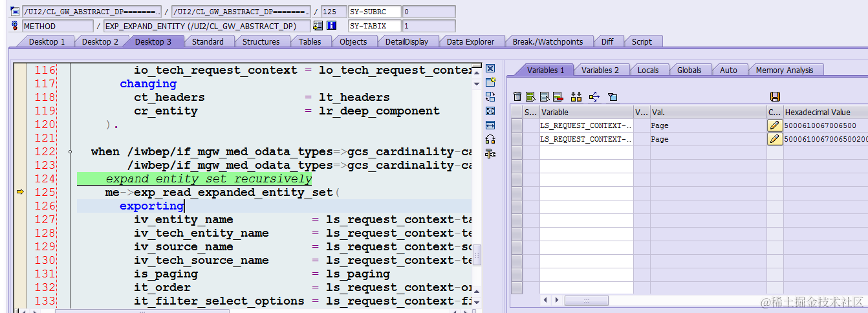Click the navigate icon left of info icon
868x313 pixels.
pos(318,26)
